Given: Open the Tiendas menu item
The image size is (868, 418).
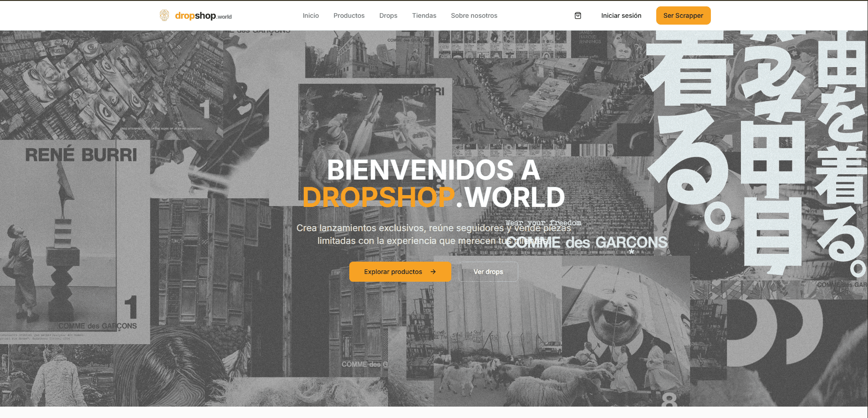Looking at the screenshot, I should 424,15.
